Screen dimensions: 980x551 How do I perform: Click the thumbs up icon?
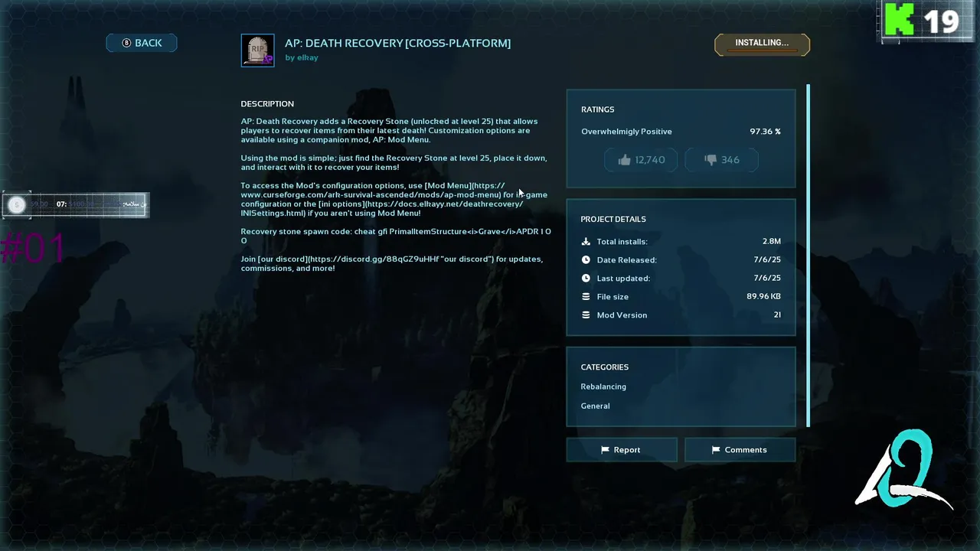point(624,160)
